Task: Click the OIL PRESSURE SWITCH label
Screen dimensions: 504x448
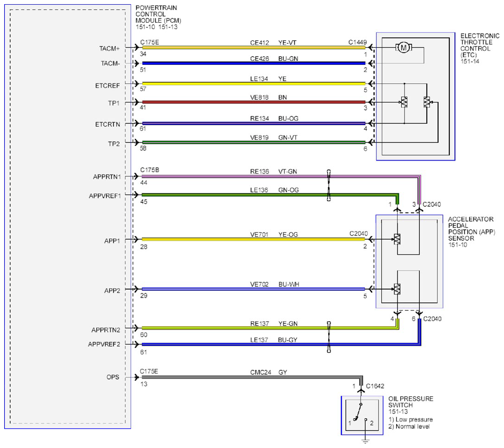Action: point(411,402)
